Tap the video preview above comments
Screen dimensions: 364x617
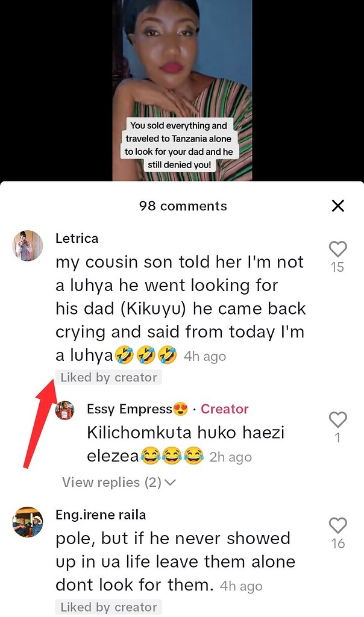182,90
